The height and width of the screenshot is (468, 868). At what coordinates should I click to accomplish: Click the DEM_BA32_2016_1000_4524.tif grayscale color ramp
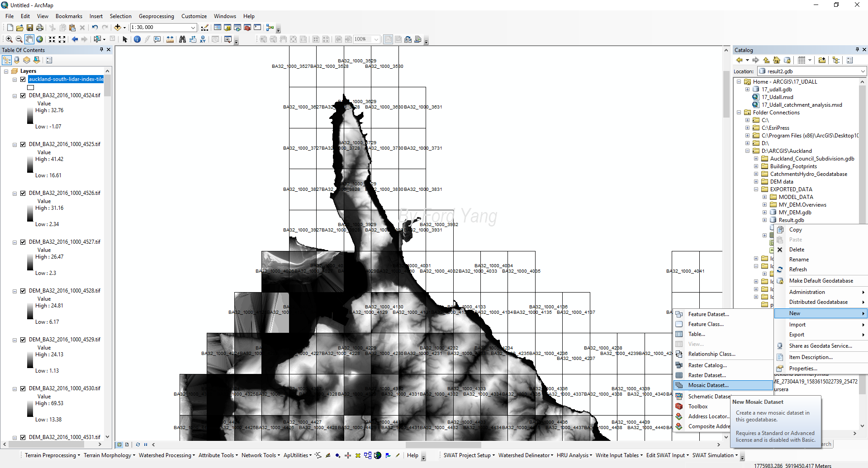click(x=30, y=116)
